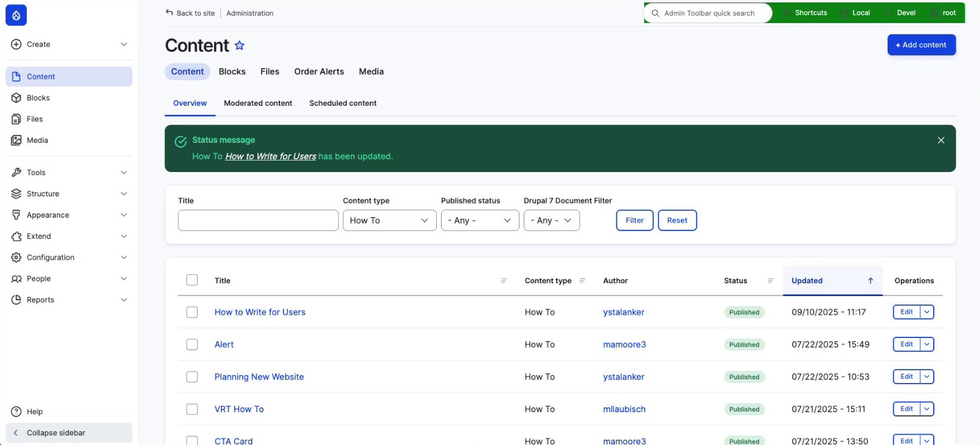Image resolution: width=980 pixels, height=445 pixels.
Task: Click the Structure layers icon
Action: click(x=16, y=194)
